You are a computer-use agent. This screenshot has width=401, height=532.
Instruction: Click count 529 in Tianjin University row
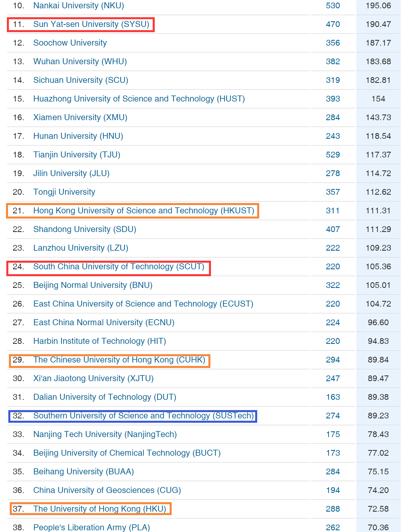(333, 155)
